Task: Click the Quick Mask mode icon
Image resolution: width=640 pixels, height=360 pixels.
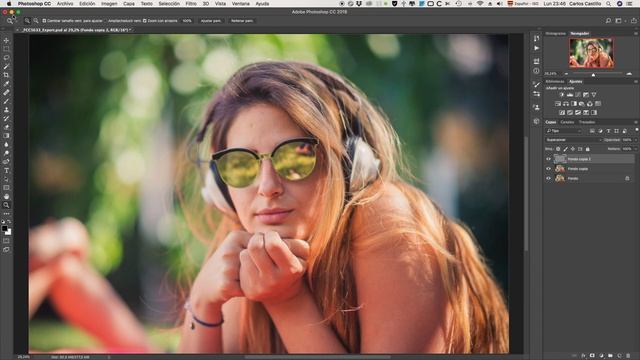Action: [x=6, y=241]
